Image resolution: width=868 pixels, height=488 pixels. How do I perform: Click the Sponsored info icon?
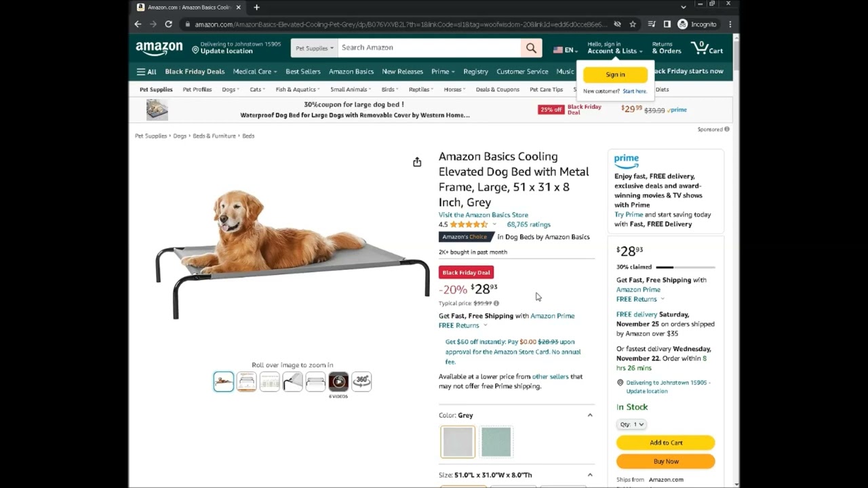[x=726, y=129]
